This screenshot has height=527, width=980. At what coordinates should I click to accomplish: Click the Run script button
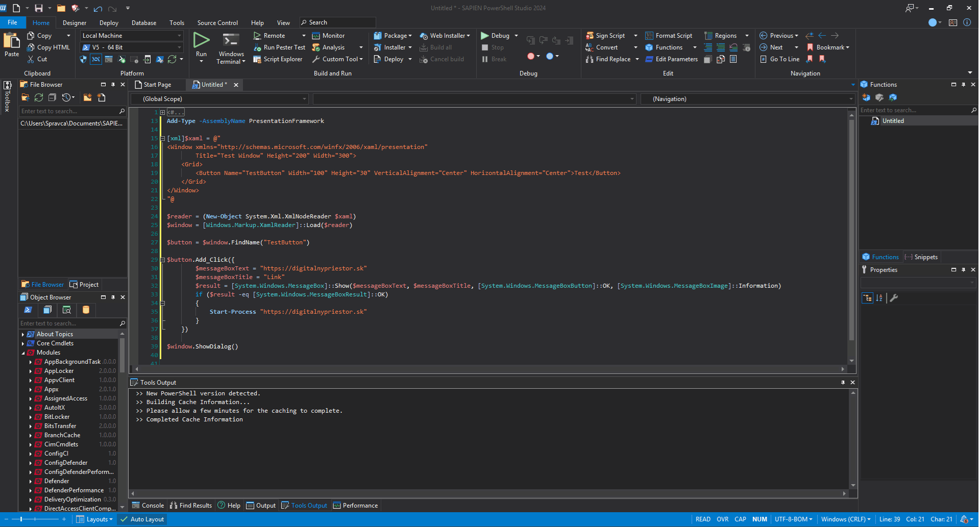click(201, 41)
